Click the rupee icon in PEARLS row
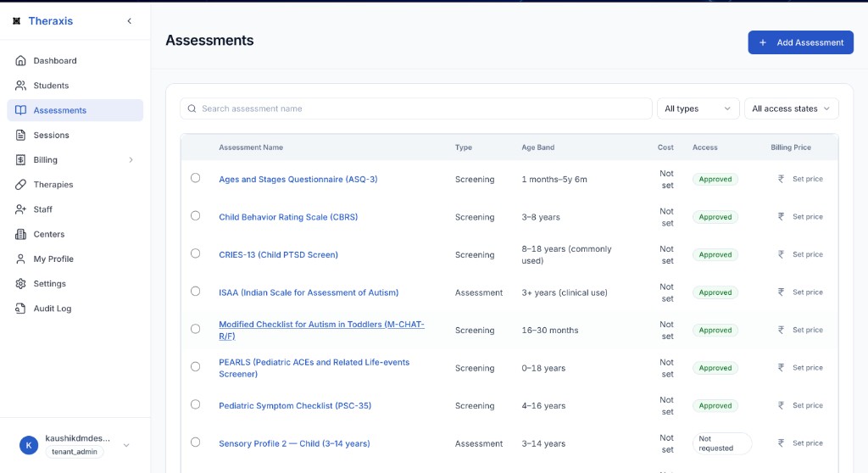 pos(781,367)
